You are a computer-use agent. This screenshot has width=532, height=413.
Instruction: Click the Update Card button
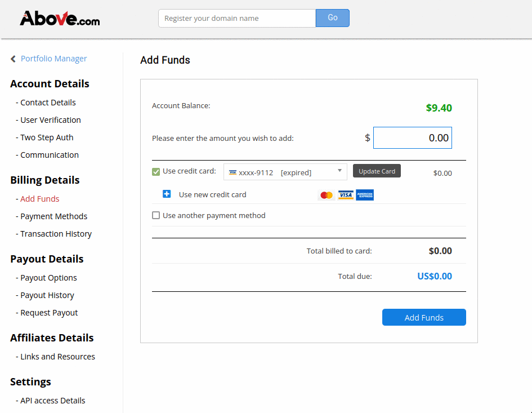(x=377, y=171)
